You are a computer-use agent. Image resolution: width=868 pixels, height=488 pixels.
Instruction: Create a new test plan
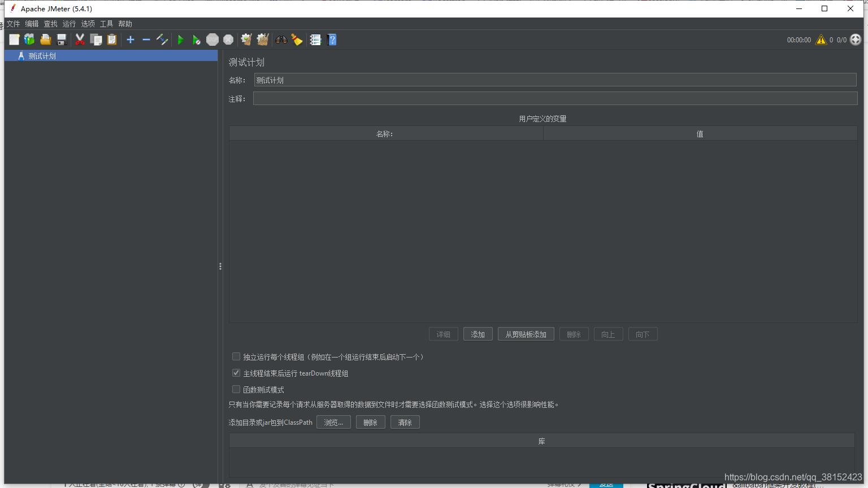coord(14,40)
